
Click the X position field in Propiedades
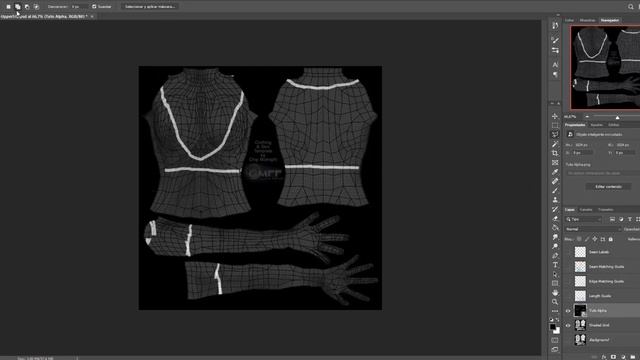coord(582,153)
